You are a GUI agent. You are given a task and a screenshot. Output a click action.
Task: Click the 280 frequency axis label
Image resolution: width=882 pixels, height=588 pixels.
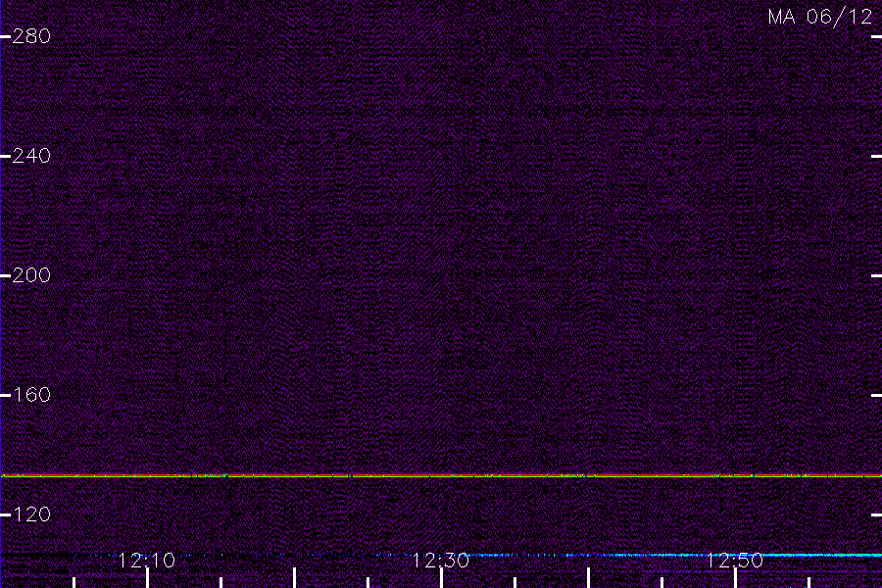click(x=31, y=36)
